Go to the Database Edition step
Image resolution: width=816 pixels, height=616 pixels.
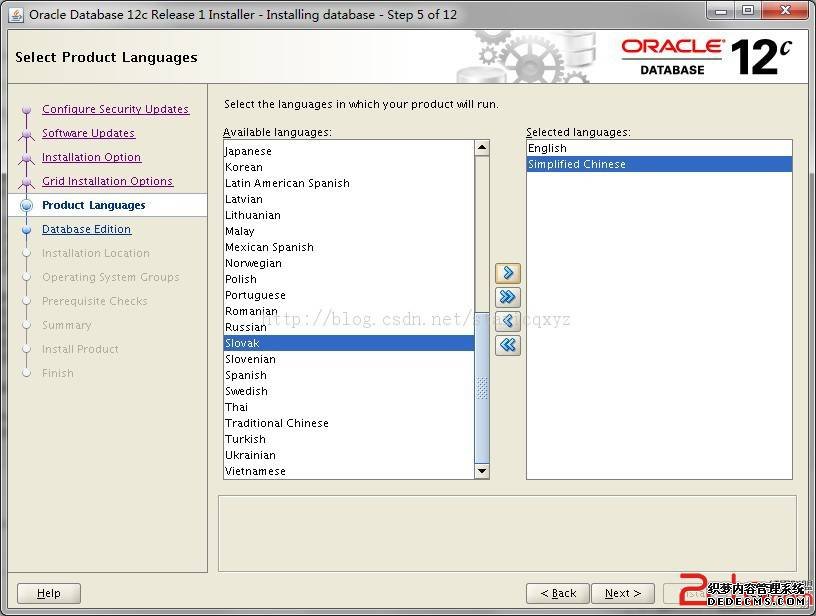[x=86, y=229]
